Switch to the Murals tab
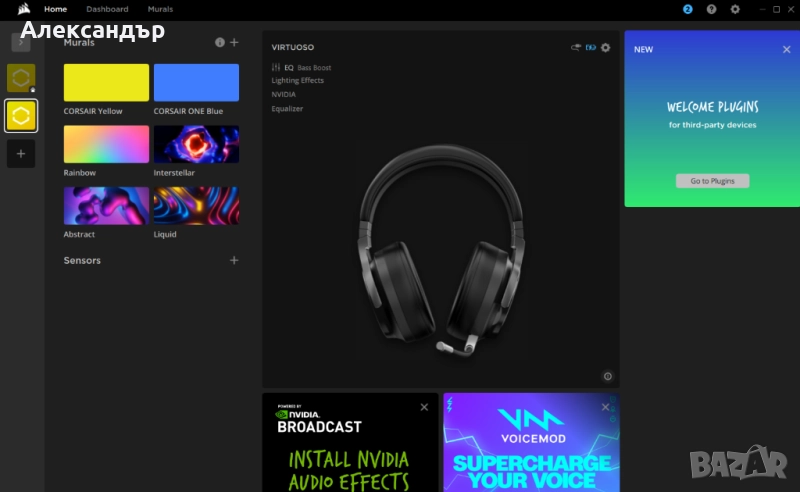This screenshot has width=800, height=492. 160,9
